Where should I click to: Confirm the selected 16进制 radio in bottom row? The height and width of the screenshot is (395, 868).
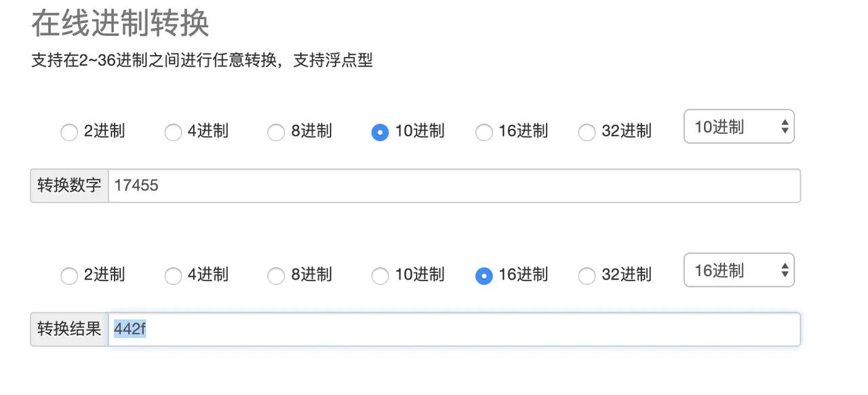coord(484,276)
